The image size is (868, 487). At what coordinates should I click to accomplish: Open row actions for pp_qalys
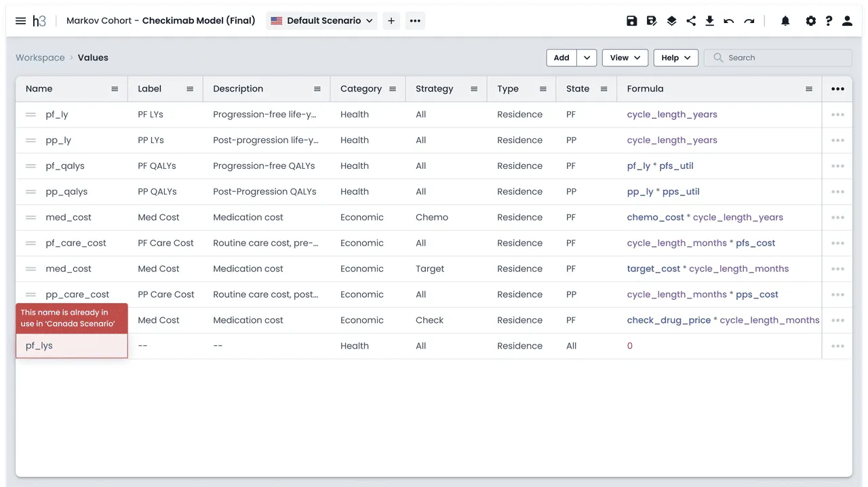pos(837,192)
